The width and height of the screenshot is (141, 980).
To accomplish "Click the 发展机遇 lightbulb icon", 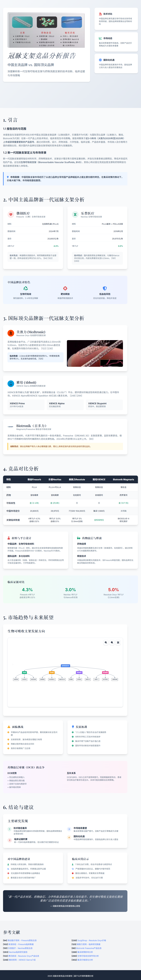I will (73, 727).
